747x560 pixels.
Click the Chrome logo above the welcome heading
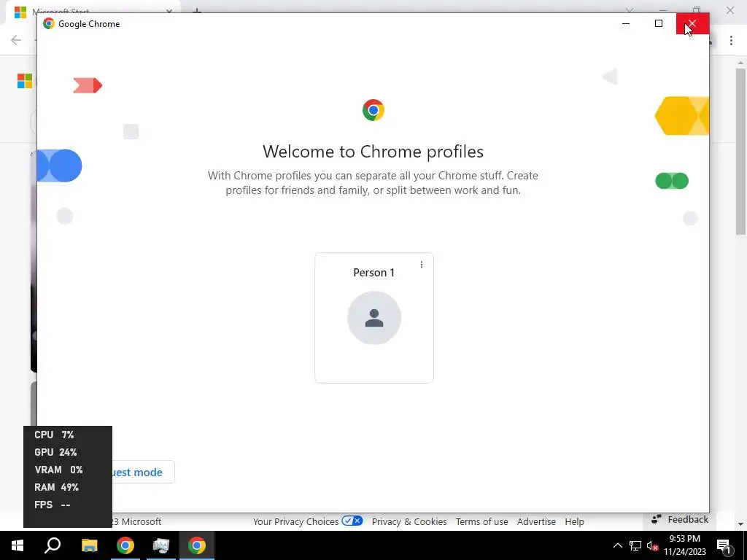pyautogui.click(x=373, y=110)
